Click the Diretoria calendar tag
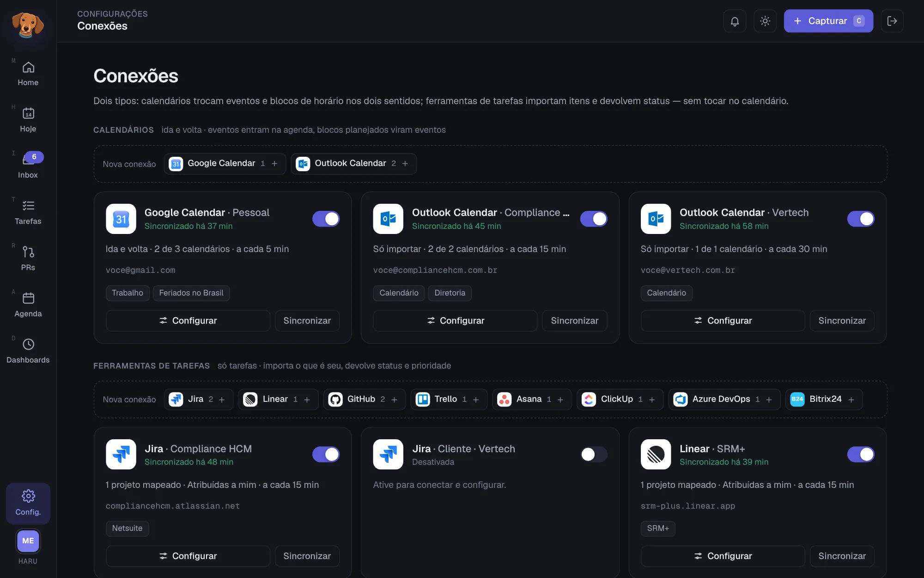 click(x=450, y=293)
